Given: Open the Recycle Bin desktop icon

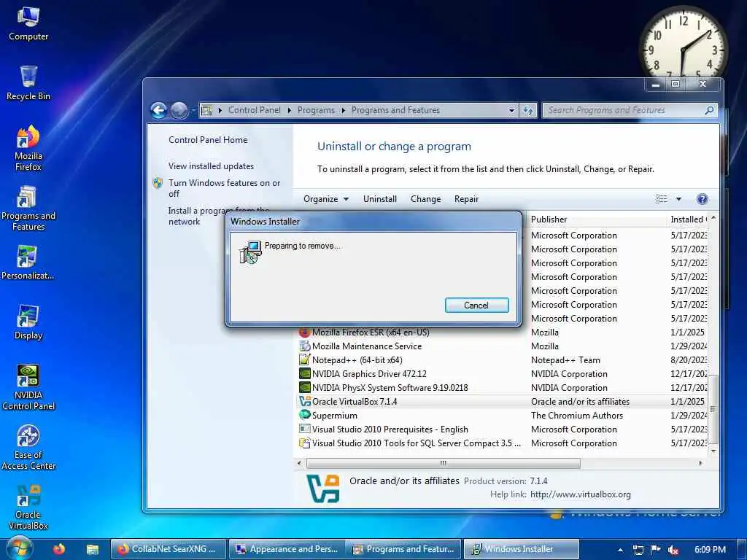Looking at the screenshot, I should pos(28,83).
